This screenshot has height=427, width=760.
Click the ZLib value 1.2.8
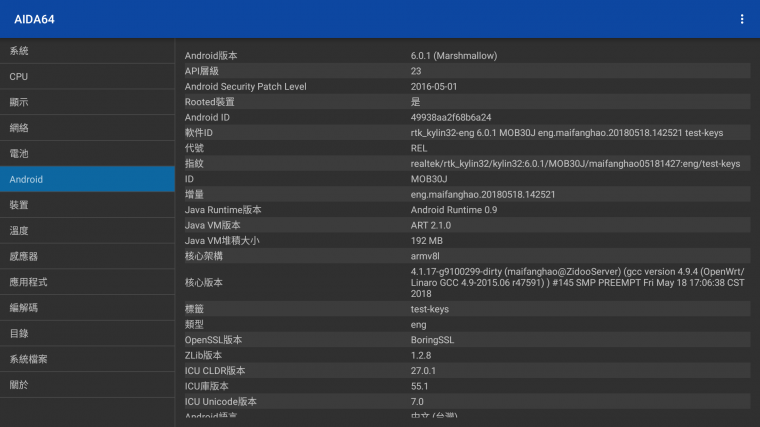pyautogui.click(x=421, y=355)
